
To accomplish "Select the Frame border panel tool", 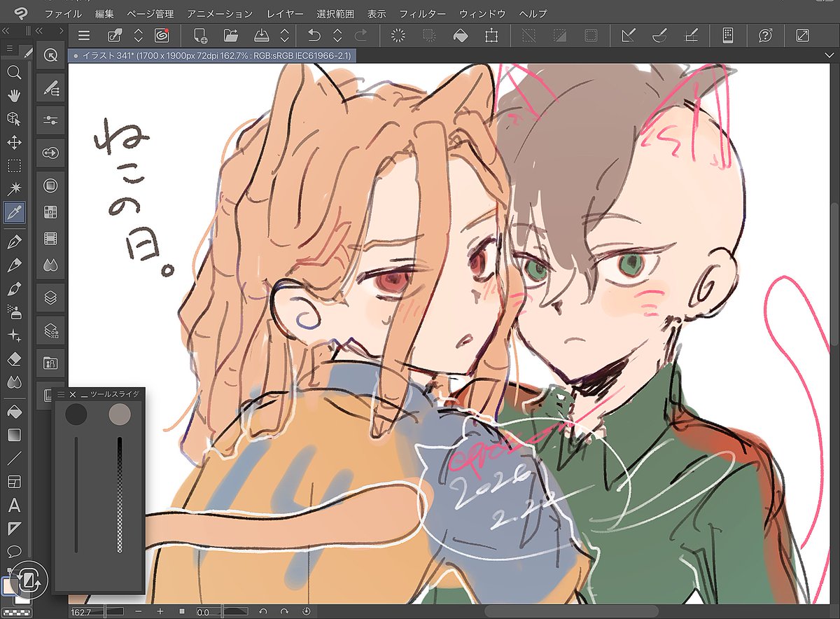I will click(14, 482).
